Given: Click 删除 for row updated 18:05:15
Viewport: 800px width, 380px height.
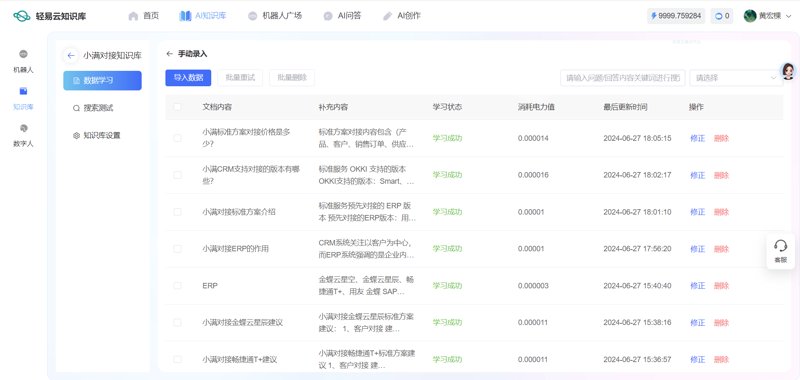Looking at the screenshot, I should 721,138.
